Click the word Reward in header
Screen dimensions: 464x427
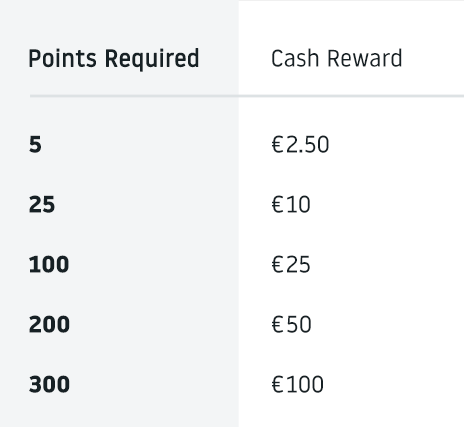click(x=365, y=58)
